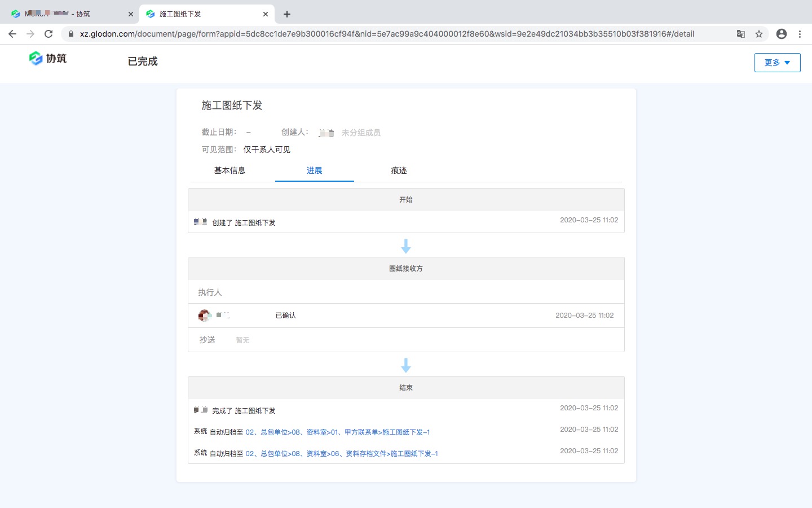Click the 协筑 logo in the top-left corner
The image size is (812, 508).
pyautogui.click(x=48, y=58)
